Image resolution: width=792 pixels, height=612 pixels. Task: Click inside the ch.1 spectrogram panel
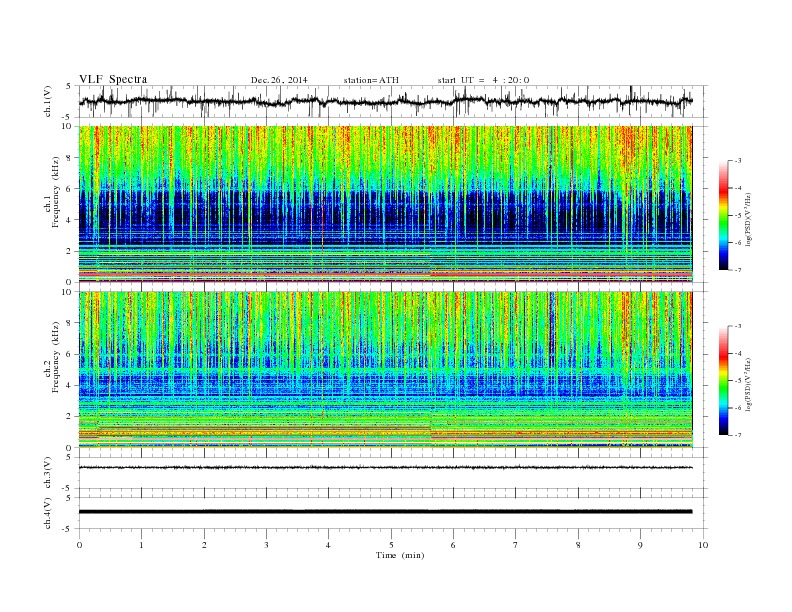(385, 204)
